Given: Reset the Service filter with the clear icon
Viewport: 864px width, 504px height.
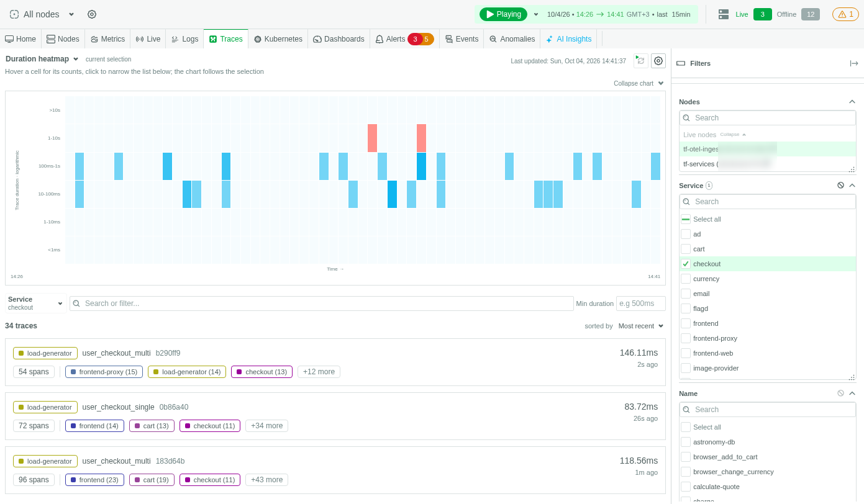Looking at the screenshot, I should (840, 186).
